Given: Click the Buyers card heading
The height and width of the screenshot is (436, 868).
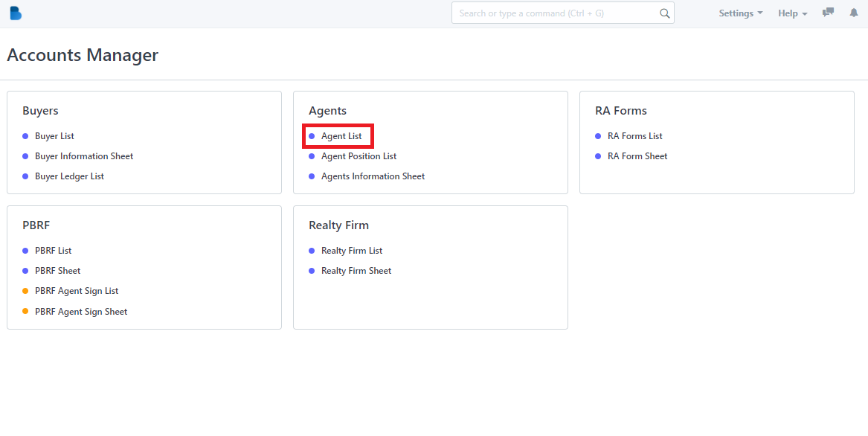Looking at the screenshot, I should click(x=40, y=111).
